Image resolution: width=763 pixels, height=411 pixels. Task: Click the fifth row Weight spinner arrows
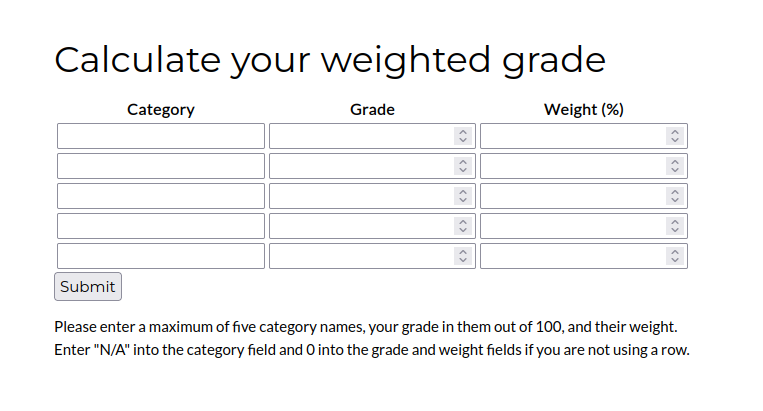point(675,256)
